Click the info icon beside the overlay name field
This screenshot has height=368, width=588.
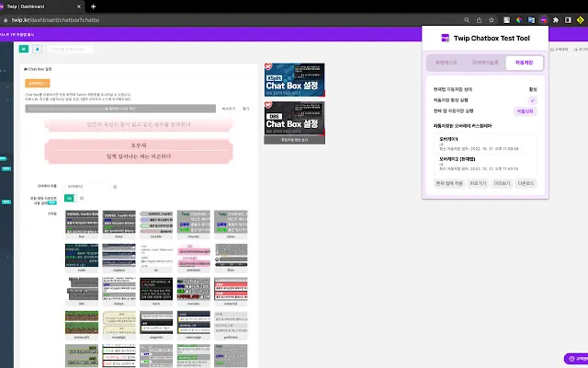click(x=115, y=186)
